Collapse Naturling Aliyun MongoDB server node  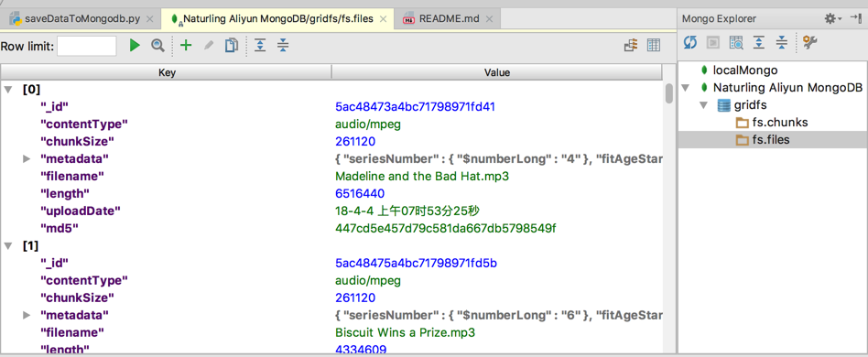[x=687, y=88]
